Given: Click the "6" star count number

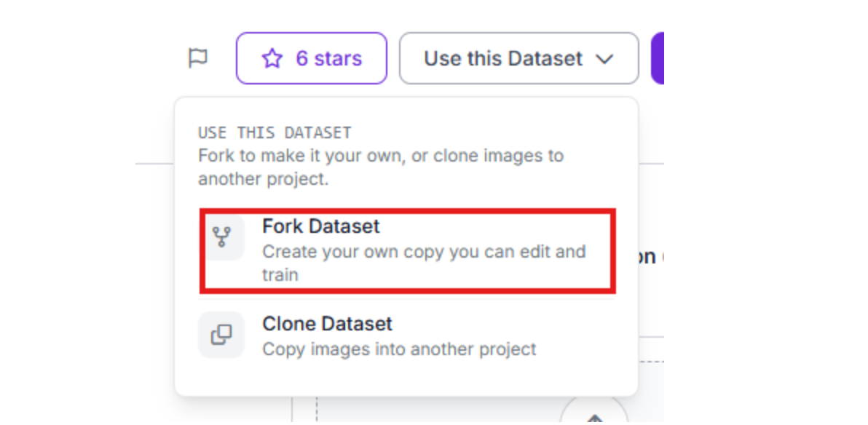Looking at the screenshot, I should [301, 58].
